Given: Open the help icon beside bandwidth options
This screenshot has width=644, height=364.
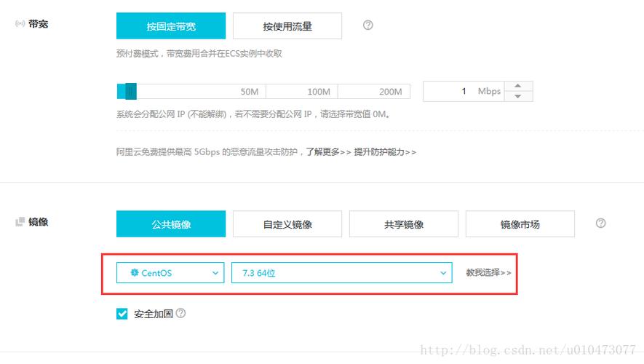Looking at the screenshot, I should [368, 25].
